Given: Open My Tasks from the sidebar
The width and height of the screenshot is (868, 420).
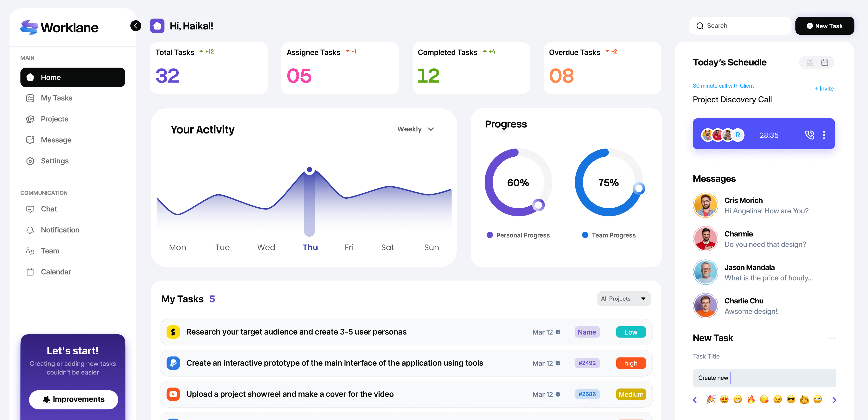Looking at the screenshot, I should click(56, 98).
